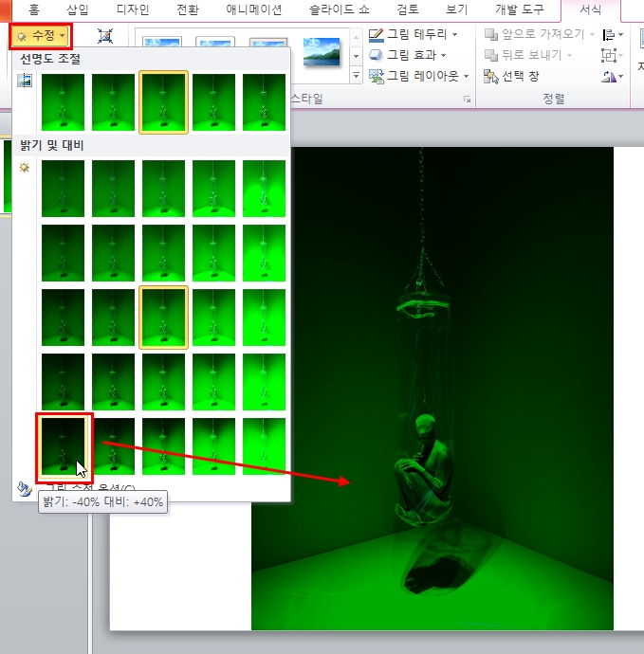Switch to the 검토 tab
The width and height of the screenshot is (644, 654).
[x=407, y=9]
